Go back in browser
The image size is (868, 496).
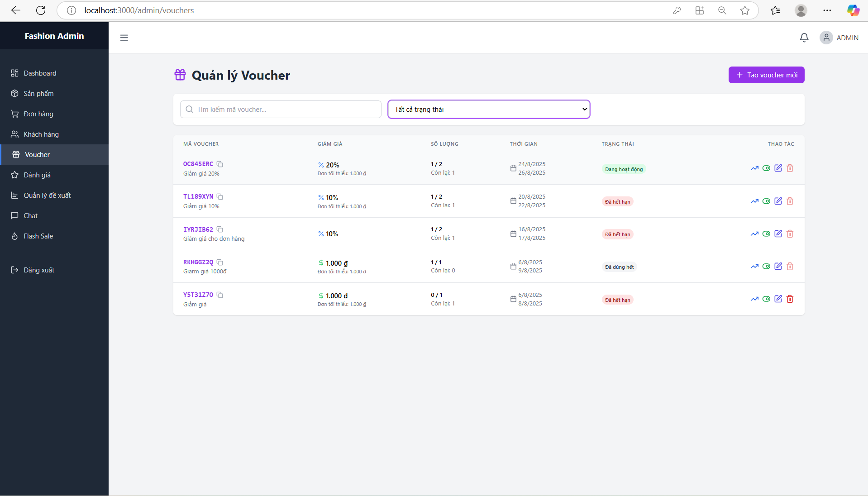16,10
